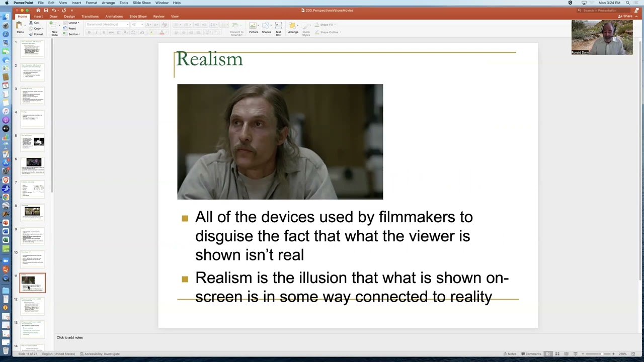Redo the last action
The height and width of the screenshot is (362, 644).
tap(63, 10)
